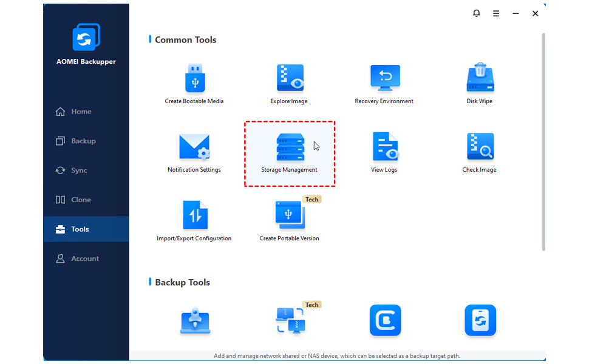Launch the Recovery Environment tool
The height and width of the screenshot is (364, 589).
click(384, 84)
